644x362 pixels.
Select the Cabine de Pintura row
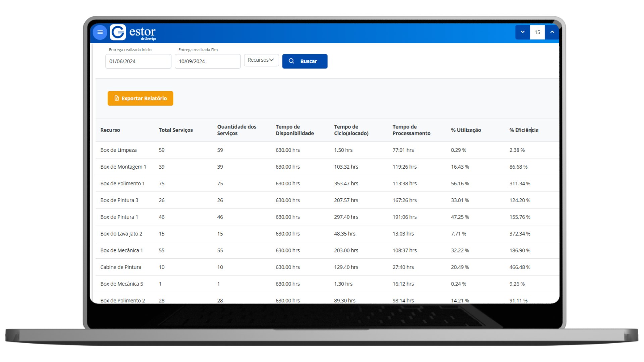327,267
